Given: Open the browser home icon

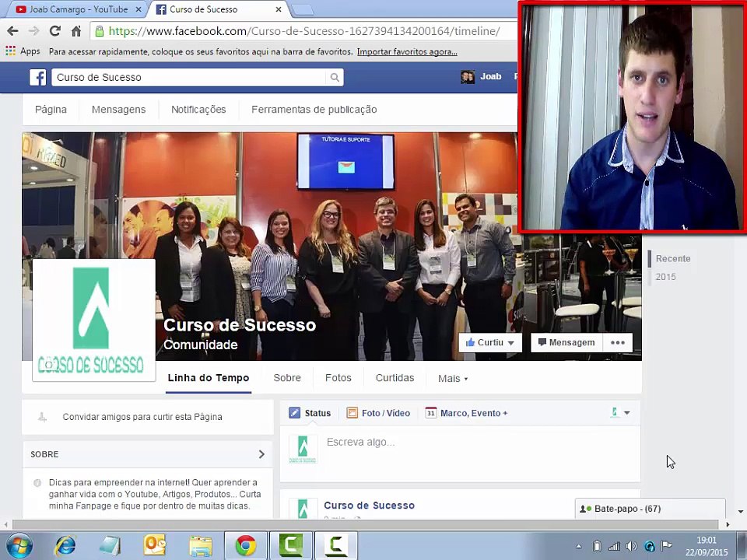Looking at the screenshot, I should 76,31.
